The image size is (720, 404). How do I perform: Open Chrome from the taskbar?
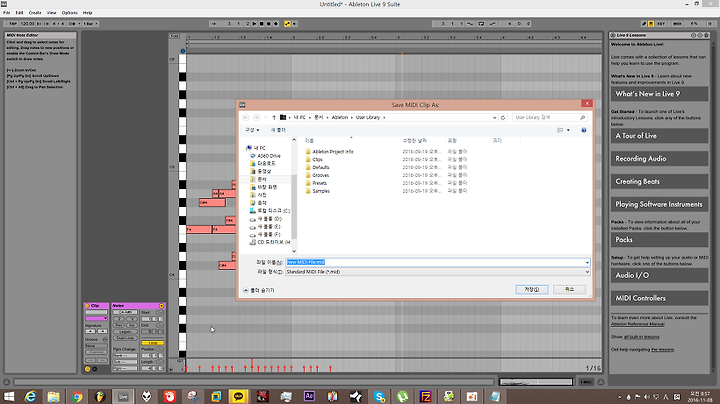pyautogui.click(x=77, y=397)
